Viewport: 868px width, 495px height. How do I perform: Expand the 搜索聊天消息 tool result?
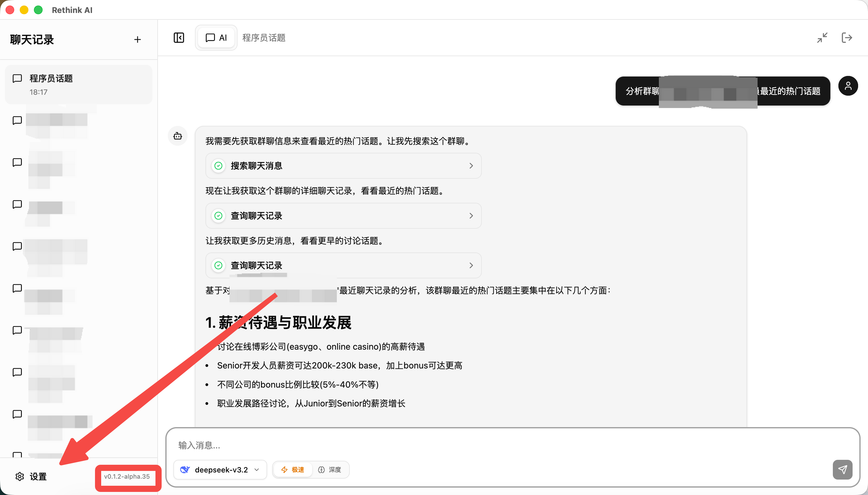click(343, 166)
